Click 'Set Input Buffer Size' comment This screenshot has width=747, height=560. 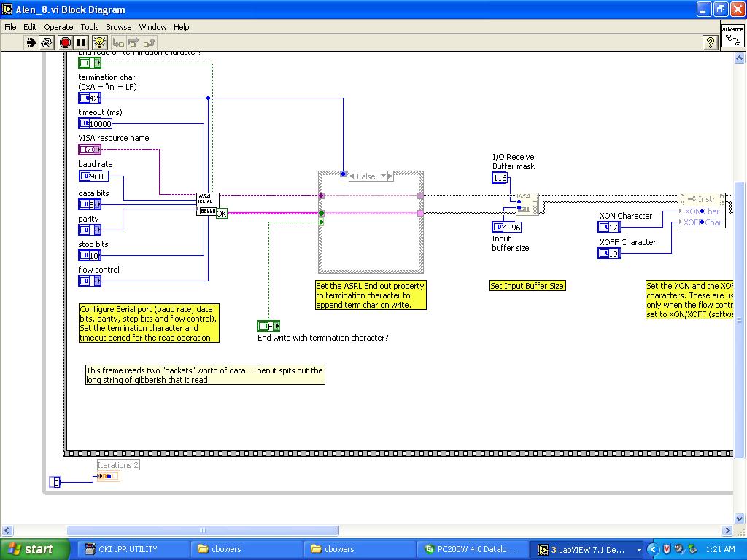pos(527,286)
